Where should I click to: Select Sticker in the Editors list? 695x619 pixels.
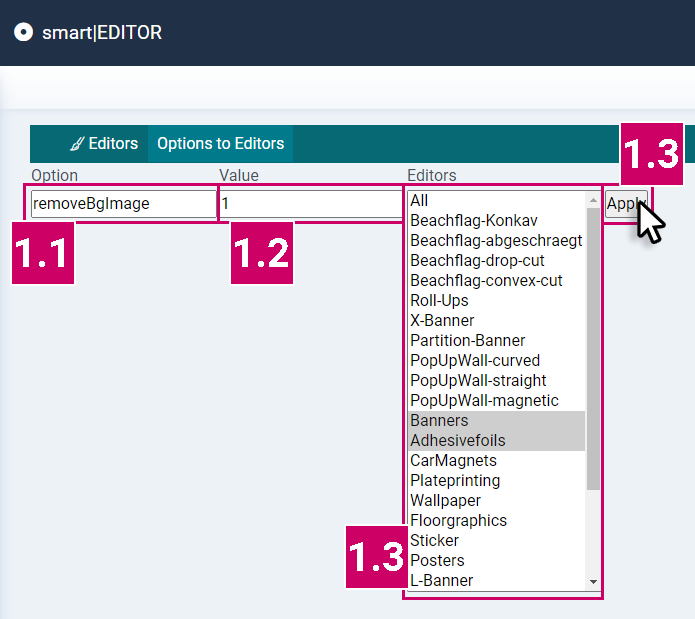(x=496, y=540)
